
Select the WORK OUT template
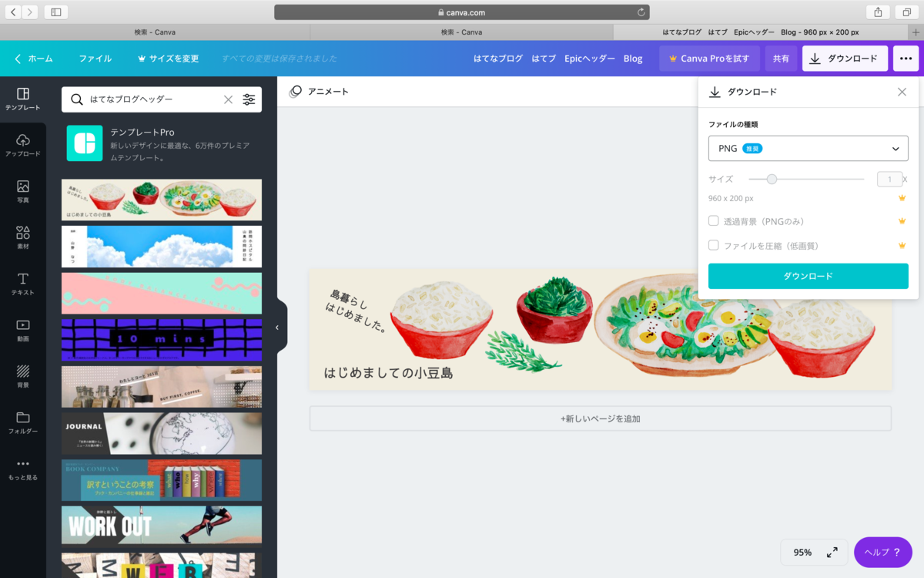[x=162, y=526]
